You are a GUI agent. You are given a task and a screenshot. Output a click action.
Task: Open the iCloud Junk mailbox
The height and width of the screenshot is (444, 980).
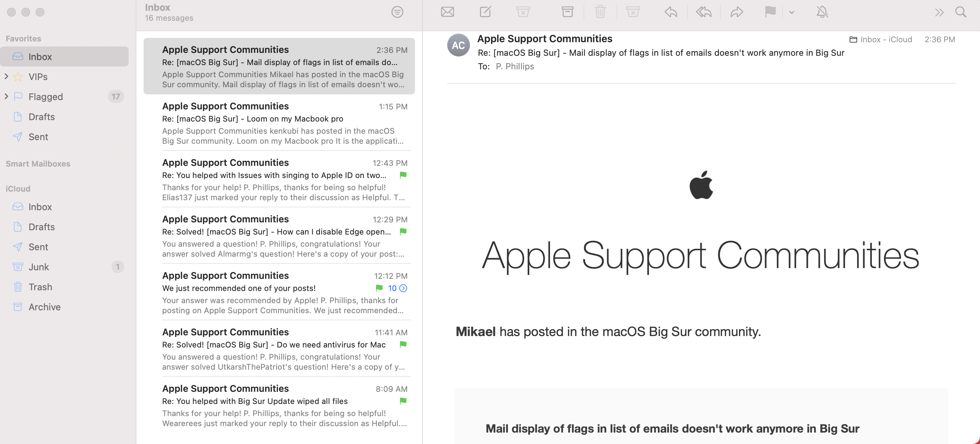[x=39, y=267]
